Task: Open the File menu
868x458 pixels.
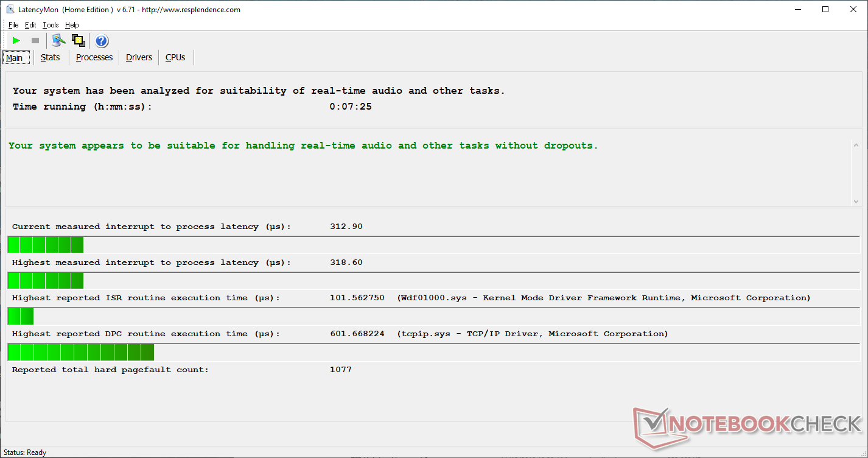Action: pos(13,25)
